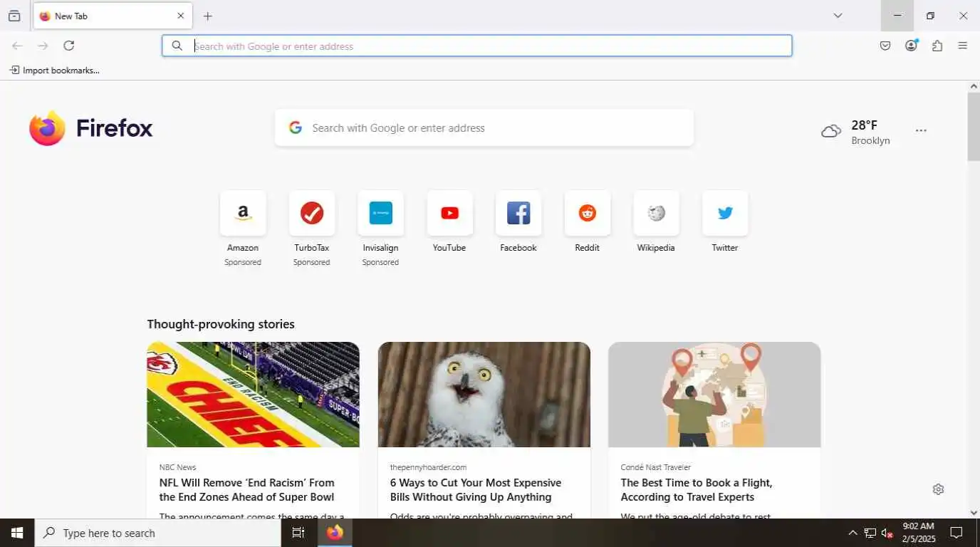Reload the current page
This screenshot has width=980, height=547.
pos(69,46)
